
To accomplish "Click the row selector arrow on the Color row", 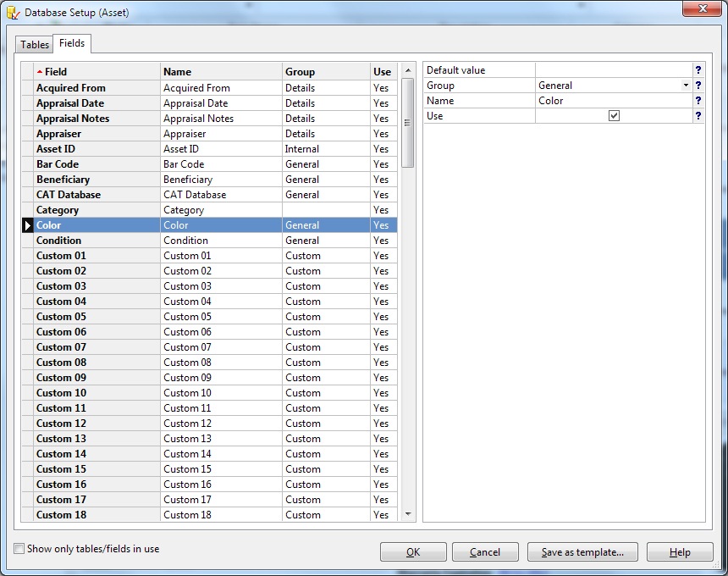I will 27,224.
